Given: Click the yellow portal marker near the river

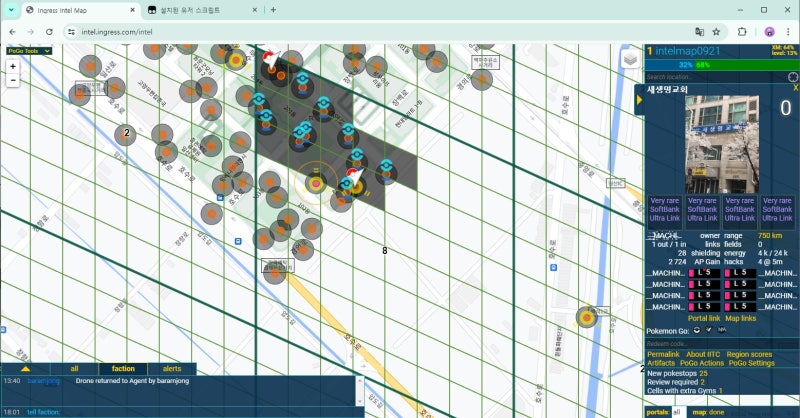Looking at the screenshot, I should (587, 317).
